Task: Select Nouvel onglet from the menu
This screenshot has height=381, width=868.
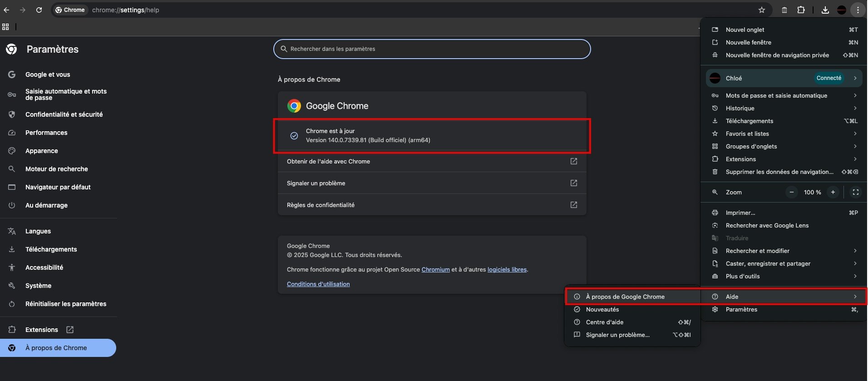Action: tap(784, 30)
